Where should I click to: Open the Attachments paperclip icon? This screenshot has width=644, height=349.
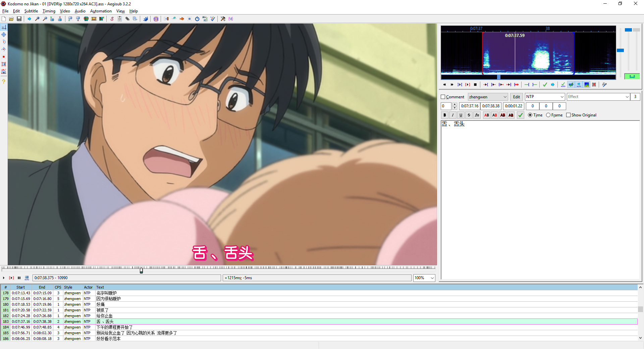click(127, 19)
